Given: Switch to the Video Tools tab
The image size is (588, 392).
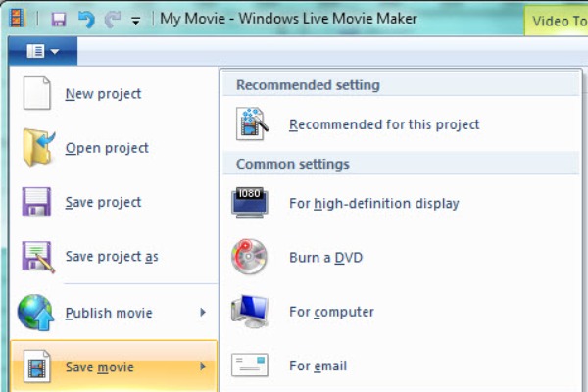Looking at the screenshot, I should coord(557,21).
